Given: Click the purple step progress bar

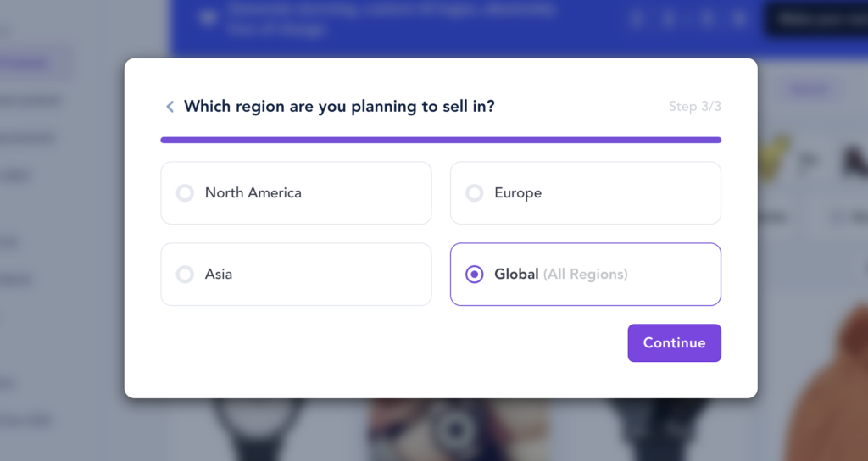Looking at the screenshot, I should pos(441,140).
